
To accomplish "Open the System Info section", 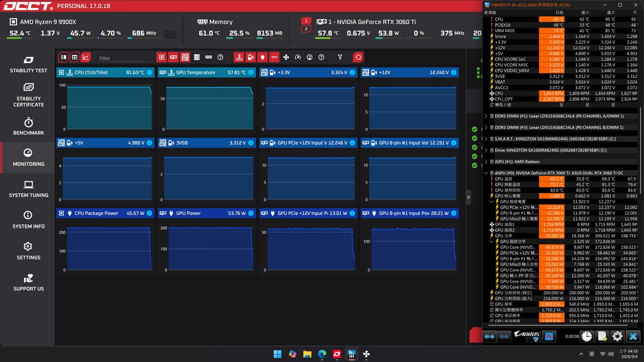I will (x=28, y=220).
